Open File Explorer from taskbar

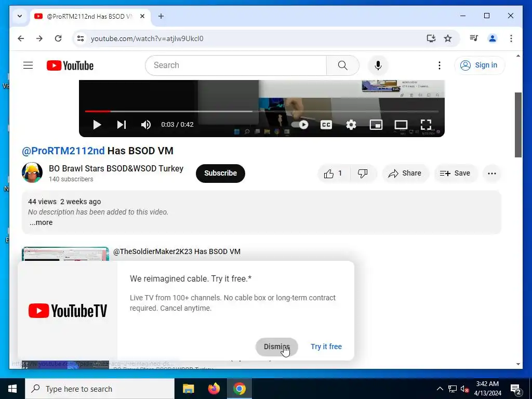tap(188, 389)
